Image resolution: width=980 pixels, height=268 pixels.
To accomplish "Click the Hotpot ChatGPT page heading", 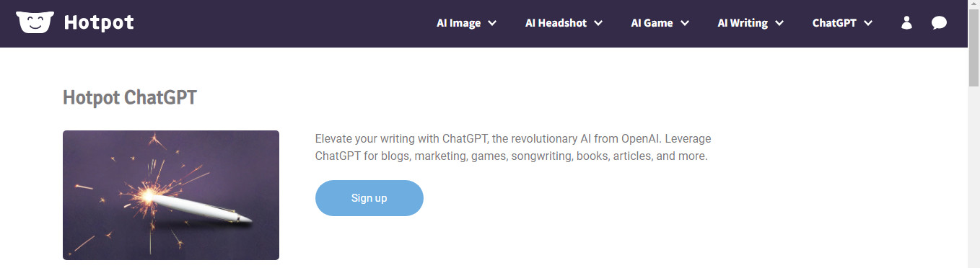I will pos(130,97).
